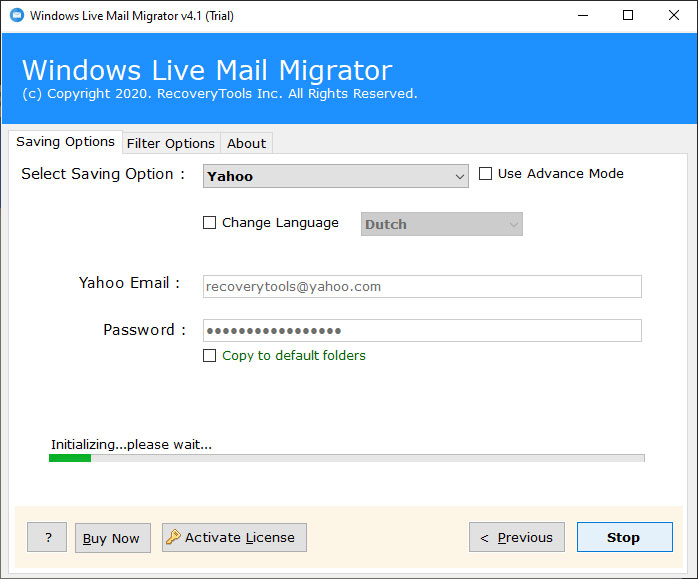This screenshot has height=579, width=698.
Task: Click the Windows Live Mail Migrator banner heading
Action: pyautogui.click(x=207, y=70)
